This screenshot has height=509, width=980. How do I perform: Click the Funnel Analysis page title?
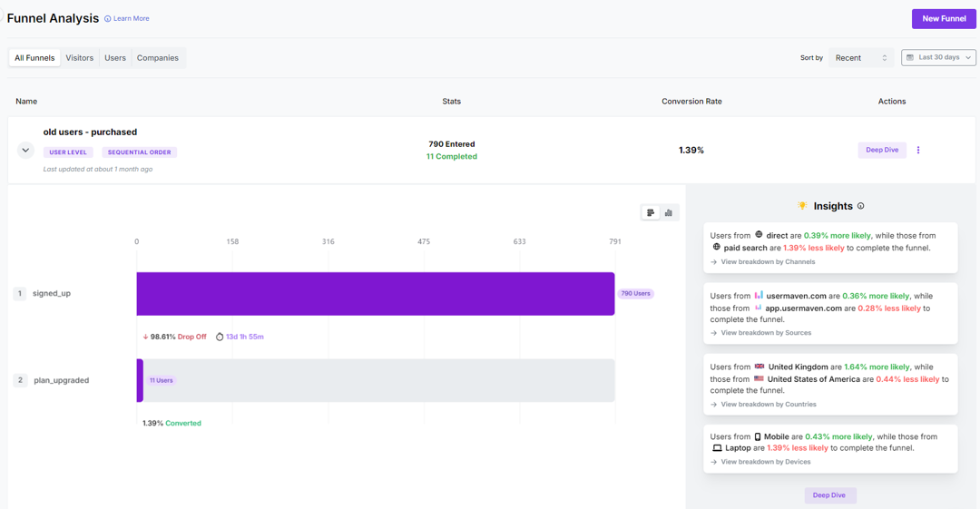point(54,18)
